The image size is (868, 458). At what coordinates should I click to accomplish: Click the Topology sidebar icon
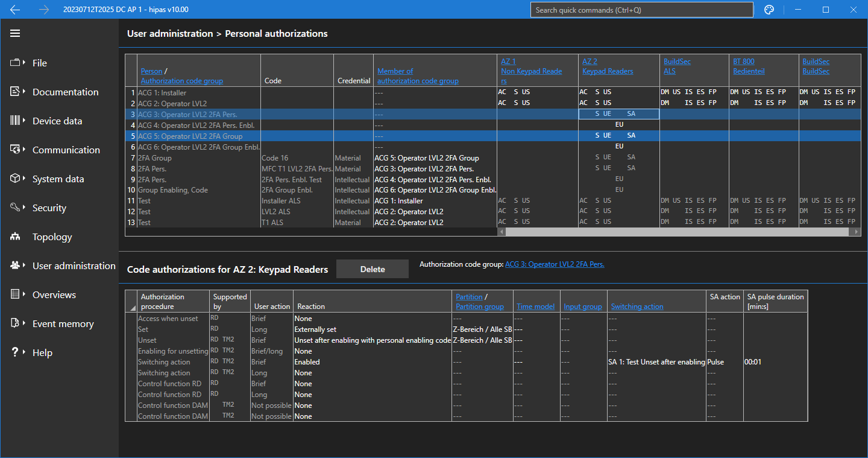15,237
